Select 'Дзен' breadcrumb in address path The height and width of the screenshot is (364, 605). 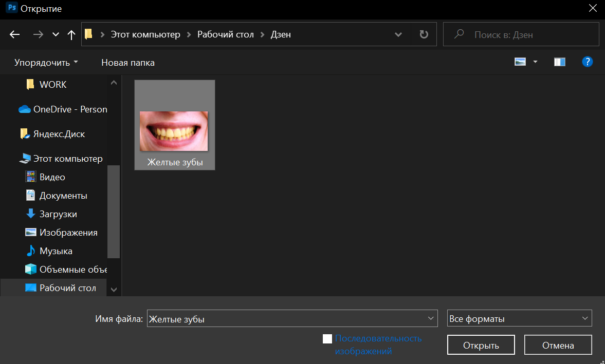tap(281, 34)
